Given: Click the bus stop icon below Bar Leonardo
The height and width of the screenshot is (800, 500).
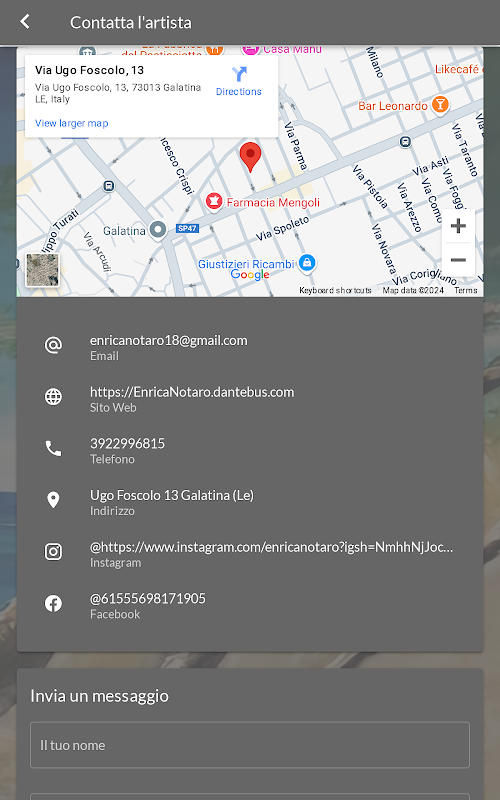Looking at the screenshot, I should (405, 142).
